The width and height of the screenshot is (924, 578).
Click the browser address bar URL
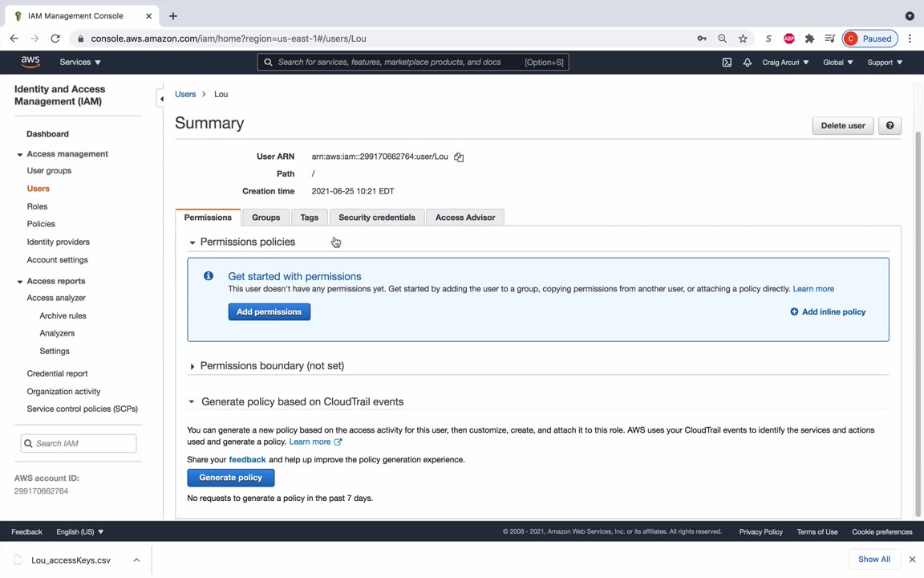pos(228,39)
